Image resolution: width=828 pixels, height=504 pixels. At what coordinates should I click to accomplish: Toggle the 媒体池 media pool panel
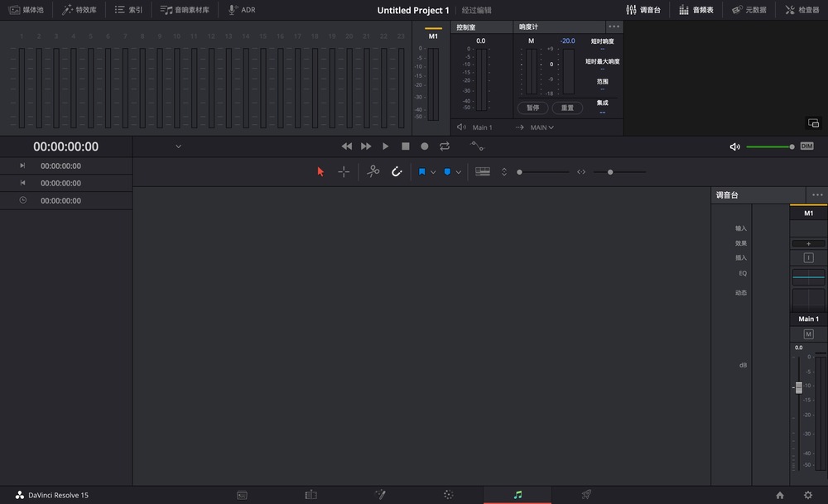(26, 9)
